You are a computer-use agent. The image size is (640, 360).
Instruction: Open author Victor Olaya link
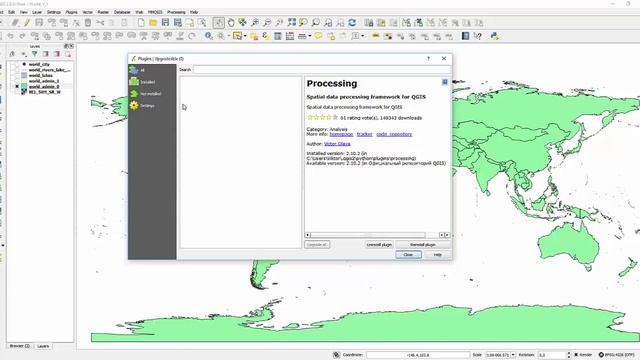click(x=337, y=144)
